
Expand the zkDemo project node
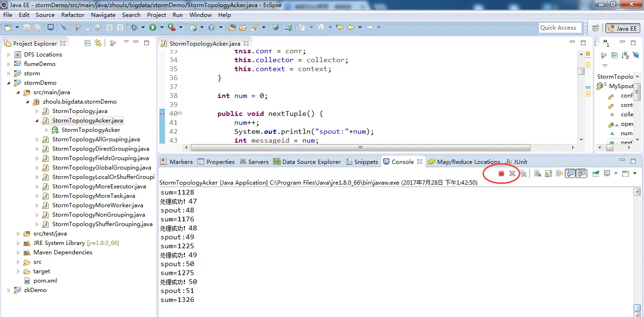(x=8, y=290)
